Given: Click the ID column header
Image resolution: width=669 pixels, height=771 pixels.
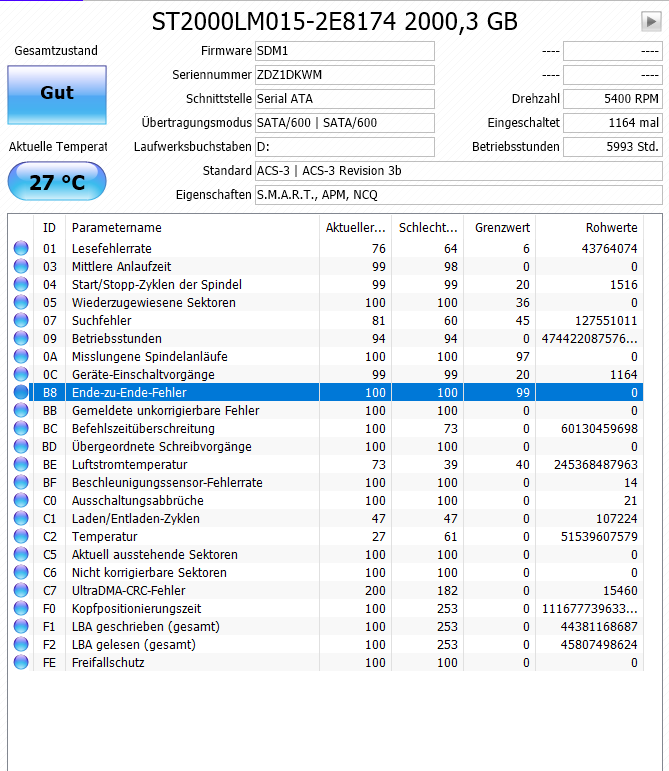Looking at the screenshot, I should (49, 228).
